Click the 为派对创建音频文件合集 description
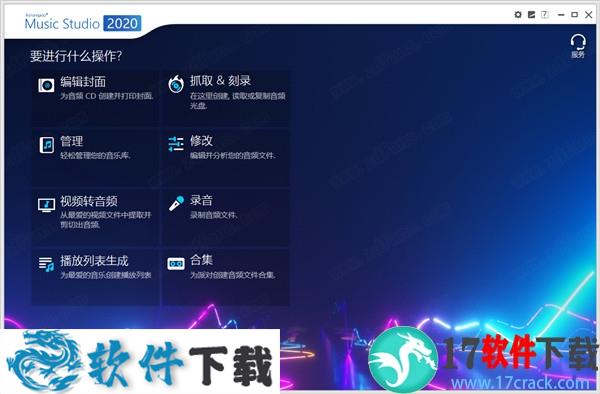The width and height of the screenshot is (600, 394). tap(233, 275)
